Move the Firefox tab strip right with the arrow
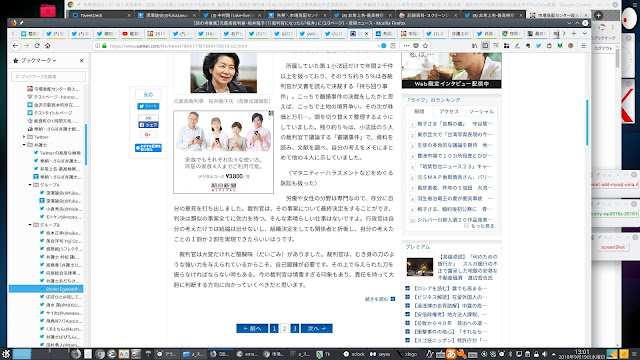Viewport: 640px width, 360px height. point(564,33)
